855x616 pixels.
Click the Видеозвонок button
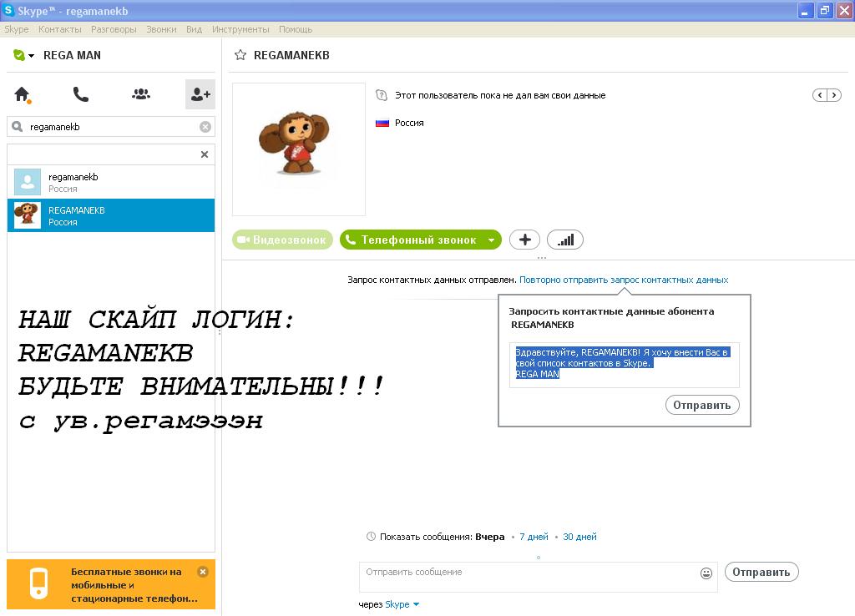click(x=282, y=240)
